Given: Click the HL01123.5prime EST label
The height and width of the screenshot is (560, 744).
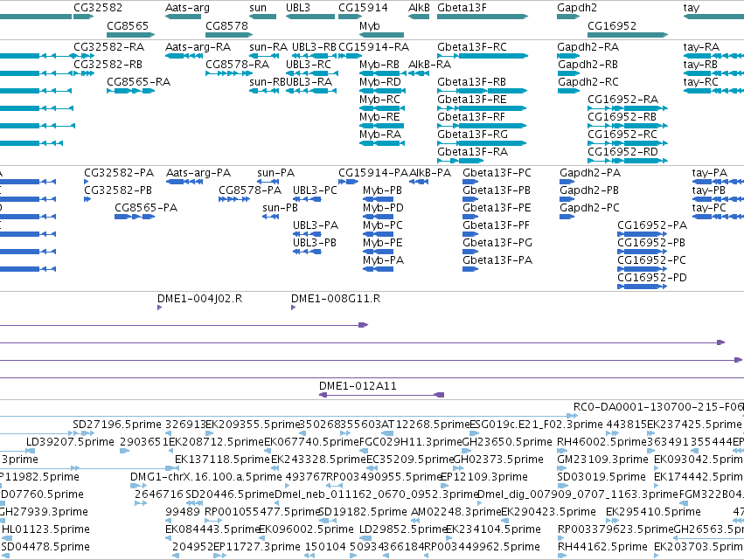Looking at the screenshot, I should tap(45, 529).
